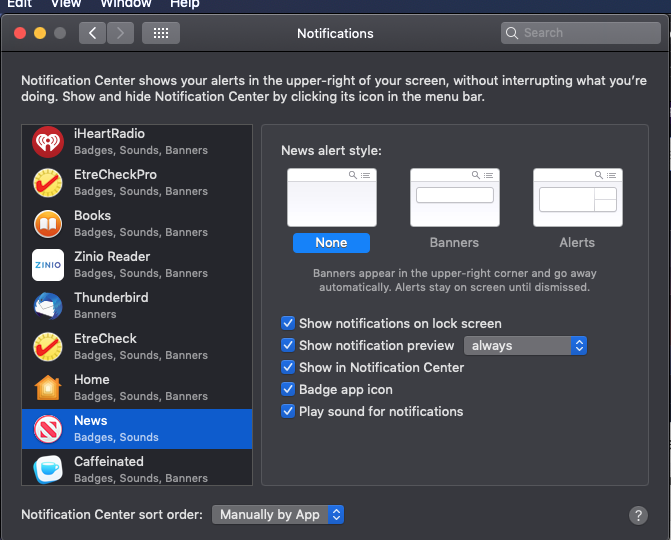Choose the Alerts style label
671x540 pixels.
pos(577,243)
